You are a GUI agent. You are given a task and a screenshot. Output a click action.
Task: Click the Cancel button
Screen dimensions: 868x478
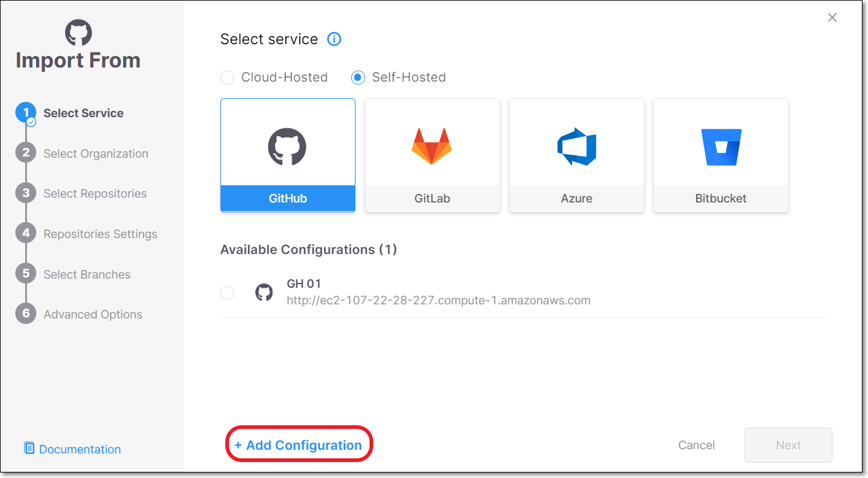pos(696,445)
